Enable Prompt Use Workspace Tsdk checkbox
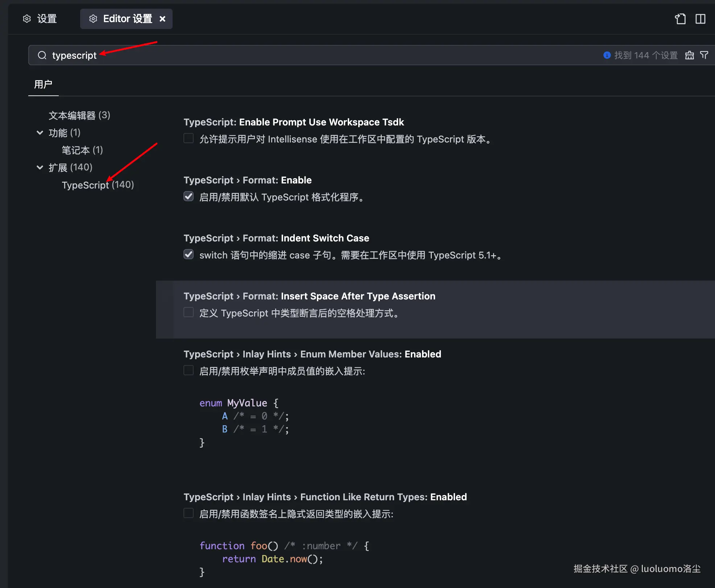Image resolution: width=715 pixels, height=588 pixels. 189,138
